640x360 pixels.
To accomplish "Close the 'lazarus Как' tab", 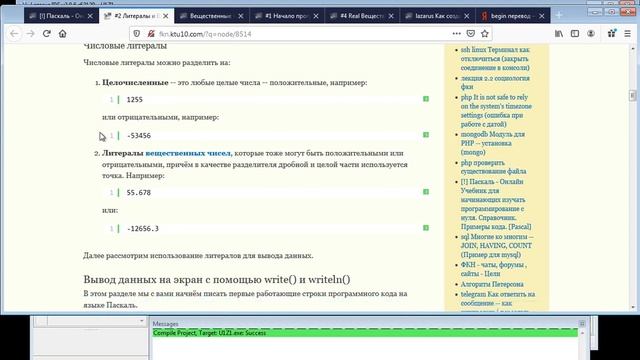I will pyautogui.click(x=467, y=16).
